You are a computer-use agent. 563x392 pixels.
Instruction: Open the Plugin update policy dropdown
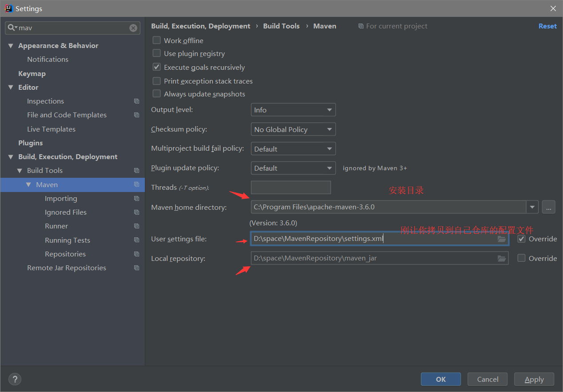pos(293,168)
